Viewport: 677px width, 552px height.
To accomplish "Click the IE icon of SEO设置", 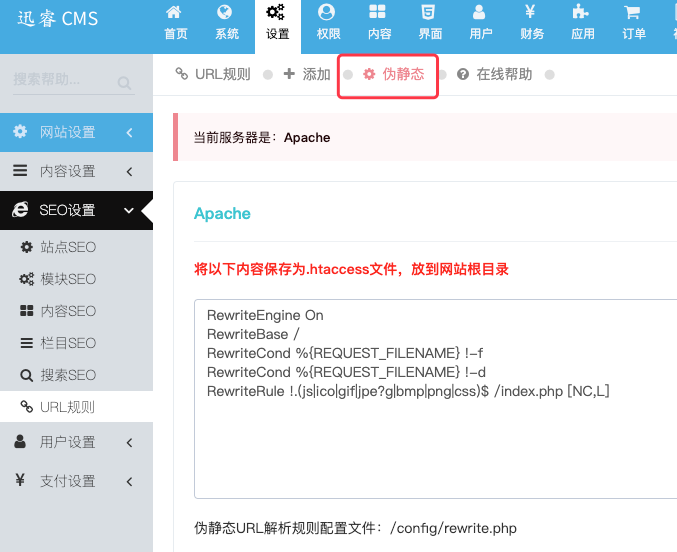I will [x=20, y=209].
